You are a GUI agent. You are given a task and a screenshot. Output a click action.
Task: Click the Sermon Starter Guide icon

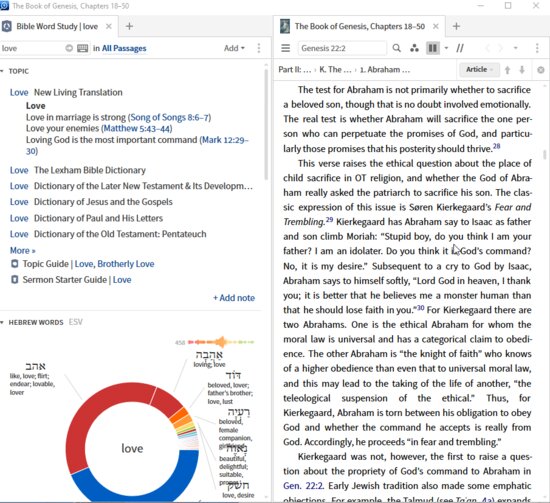(14, 280)
